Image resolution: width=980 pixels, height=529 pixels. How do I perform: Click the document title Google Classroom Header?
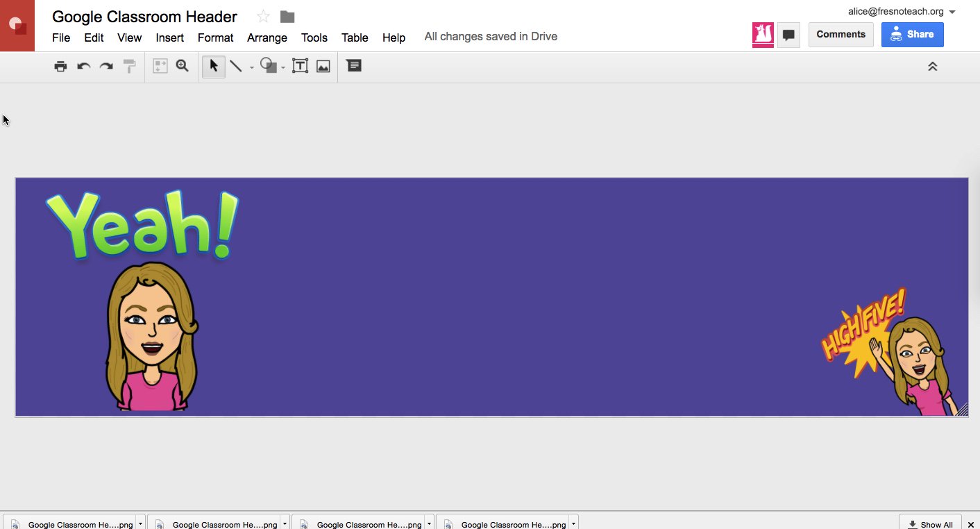pyautogui.click(x=144, y=17)
